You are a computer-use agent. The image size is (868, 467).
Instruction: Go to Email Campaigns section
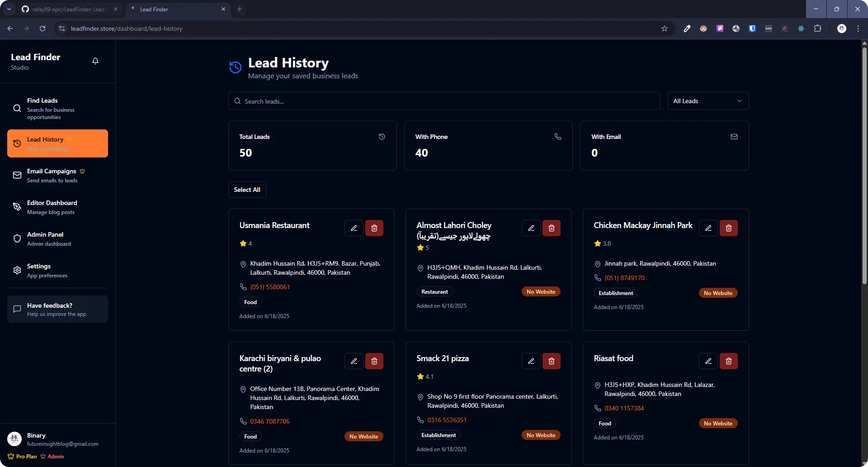point(57,175)
